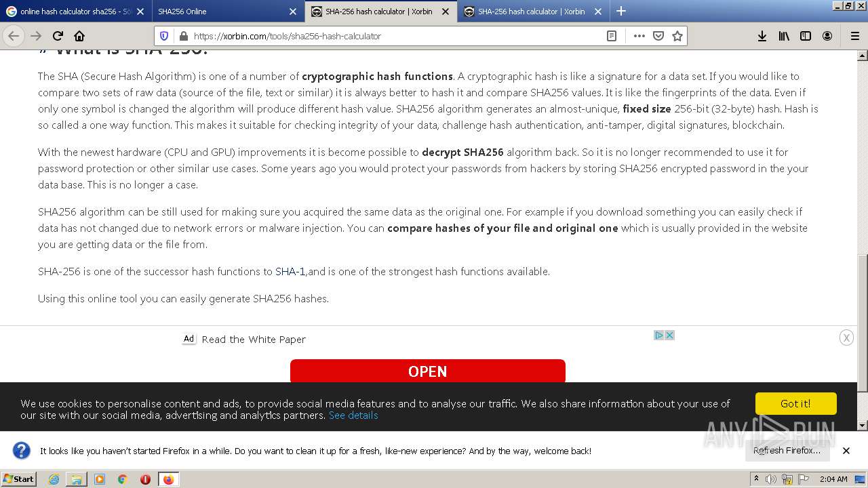Show hidden tray icons arrow
The image size is (868, 488).
tap(756, 479)
